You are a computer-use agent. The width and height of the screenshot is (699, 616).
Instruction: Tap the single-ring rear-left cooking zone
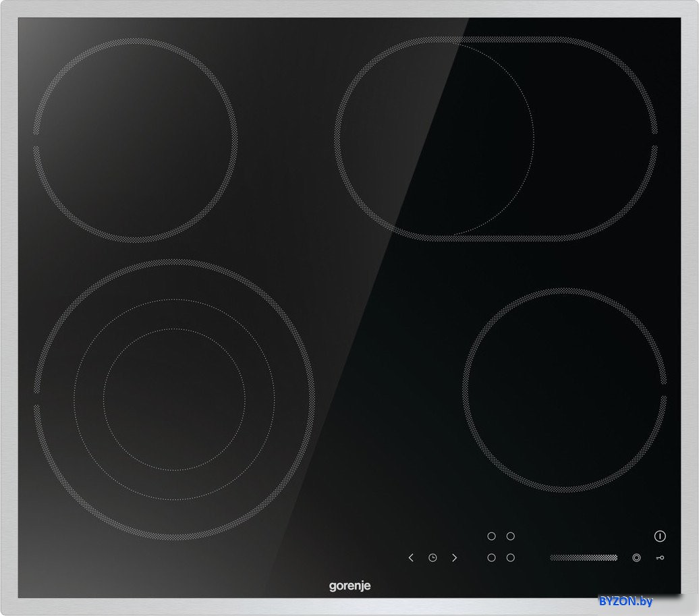[x=135, y=140]
